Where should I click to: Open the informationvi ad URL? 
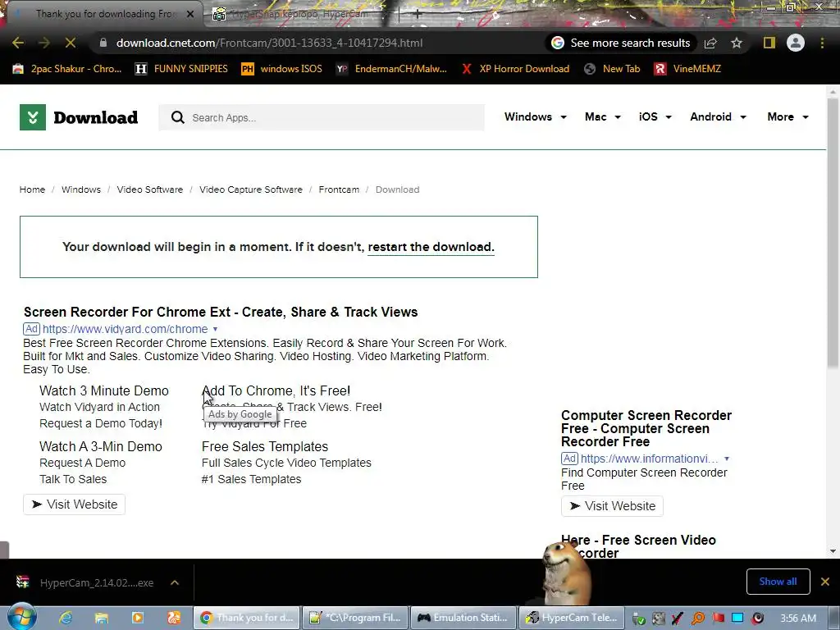tap(650, 459)
